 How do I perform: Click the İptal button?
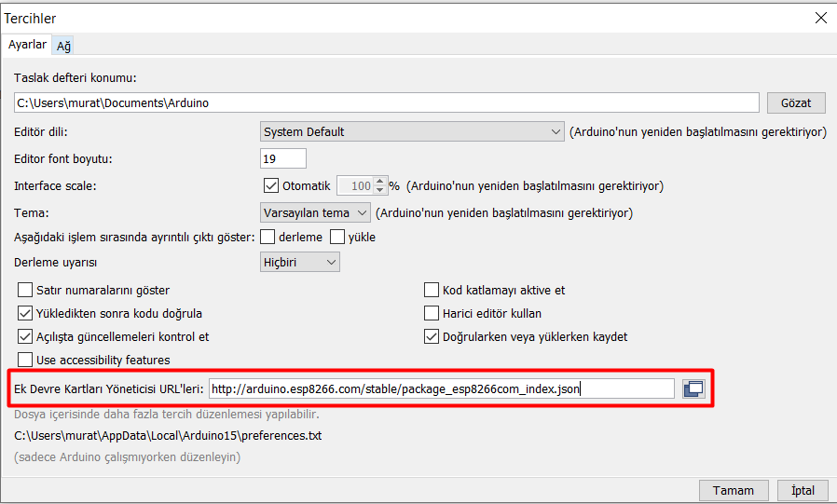point(803,490)
